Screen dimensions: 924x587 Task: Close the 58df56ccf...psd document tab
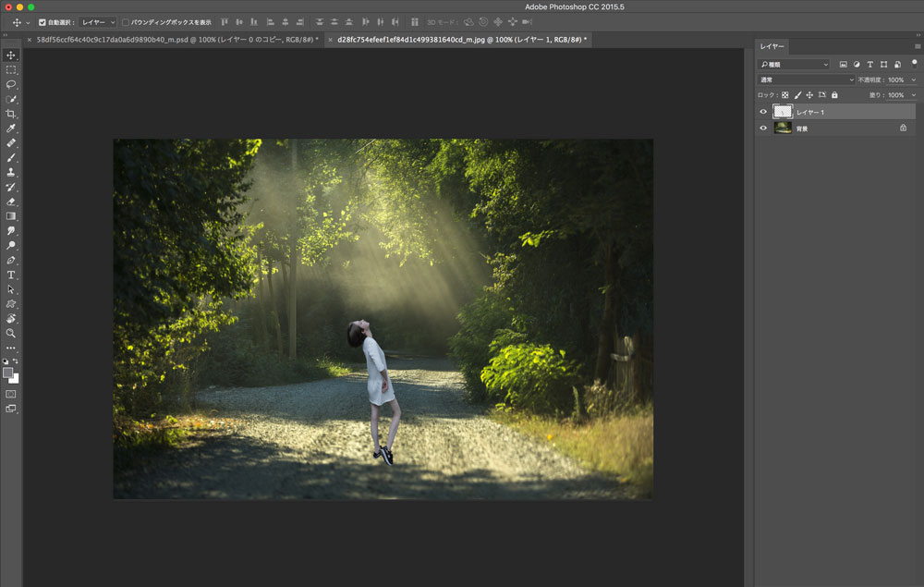[30, 40]
